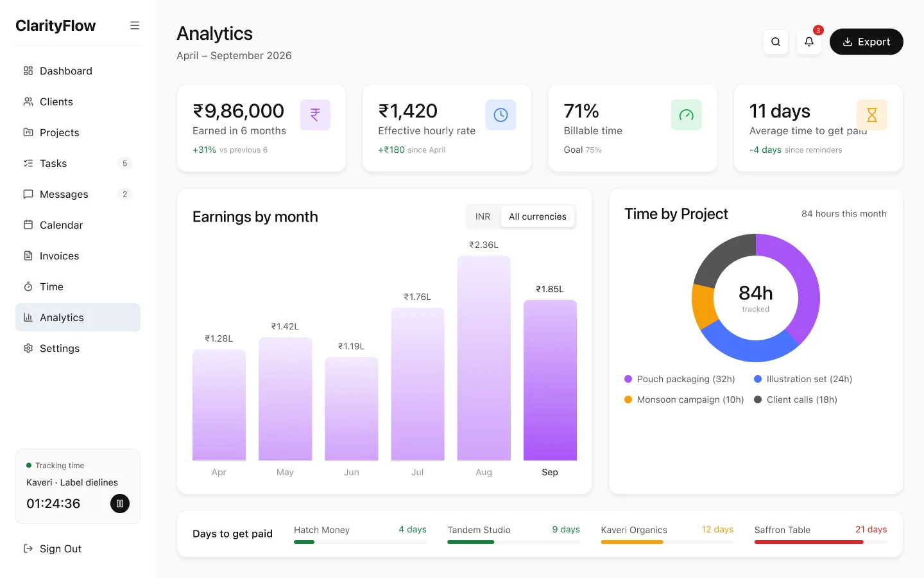Click blue Illustration set legend dot
924x578 pixels.
pos(758,379)
